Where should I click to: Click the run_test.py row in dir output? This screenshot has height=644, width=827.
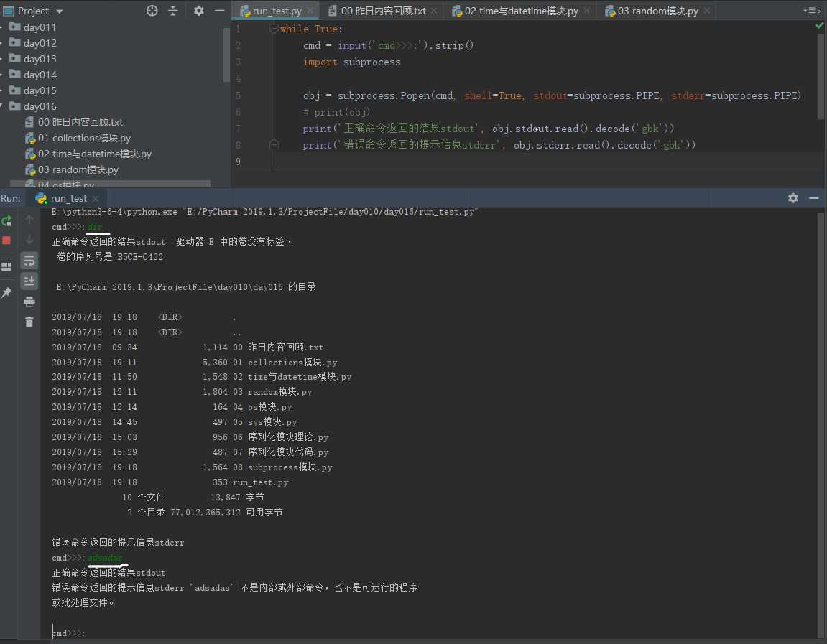point(170,482)
